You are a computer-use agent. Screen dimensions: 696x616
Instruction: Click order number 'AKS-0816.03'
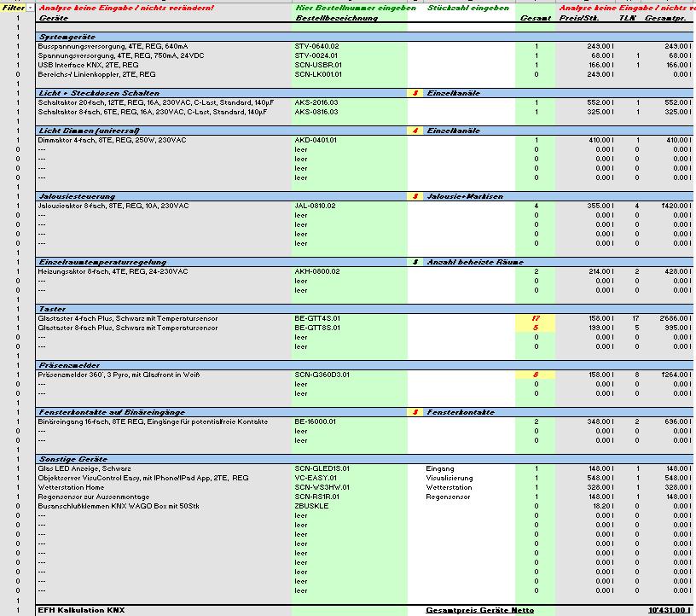(316, 112)
